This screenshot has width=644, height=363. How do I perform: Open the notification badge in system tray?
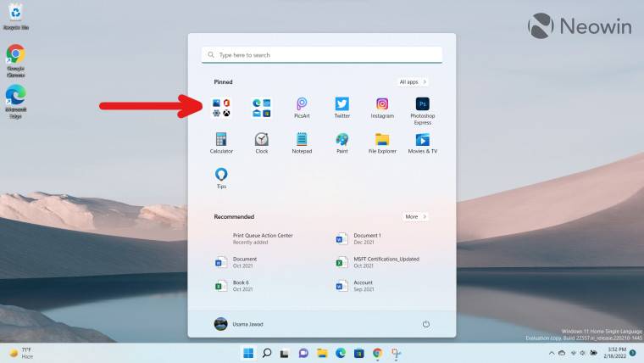click(x=633, y=353)
